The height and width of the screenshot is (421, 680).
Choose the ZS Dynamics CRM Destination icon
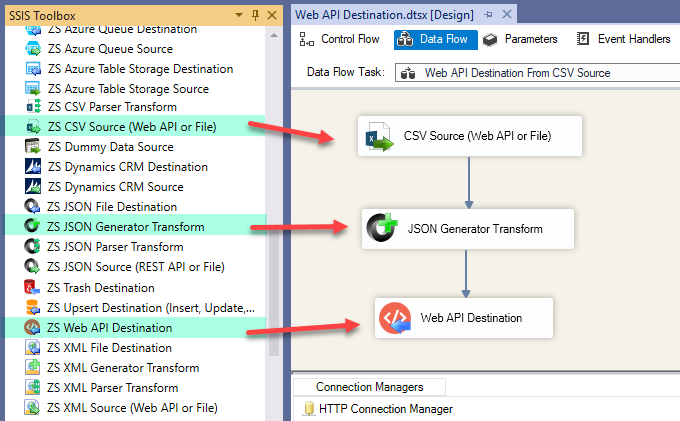(x=33, y=166)
